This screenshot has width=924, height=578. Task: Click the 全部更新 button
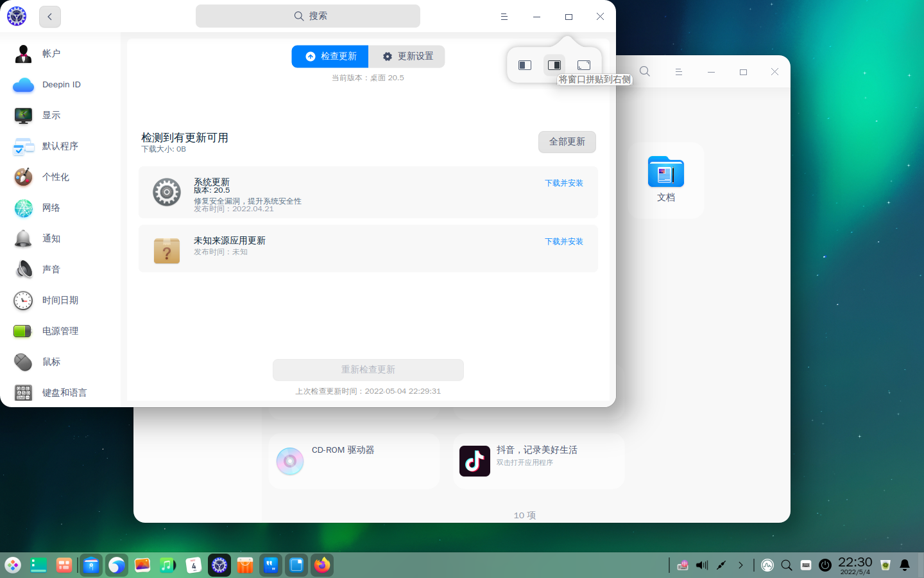pos(567,142)
